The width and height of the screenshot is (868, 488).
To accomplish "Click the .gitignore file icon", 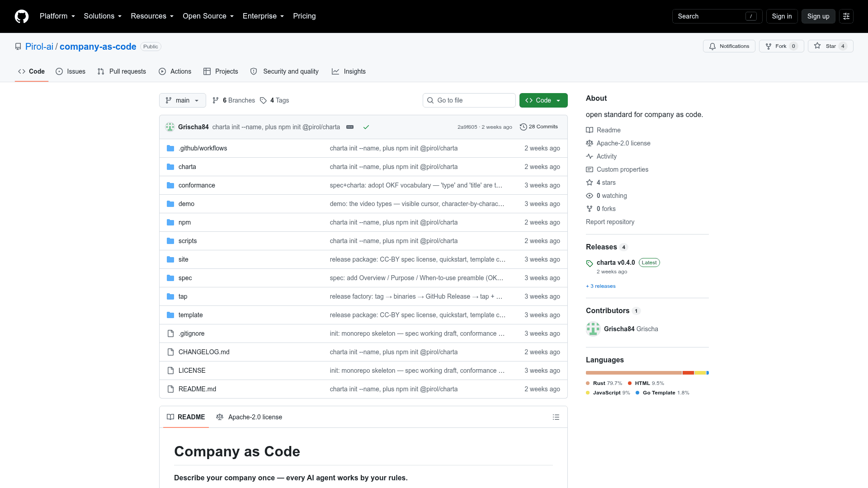I will 170,333.
